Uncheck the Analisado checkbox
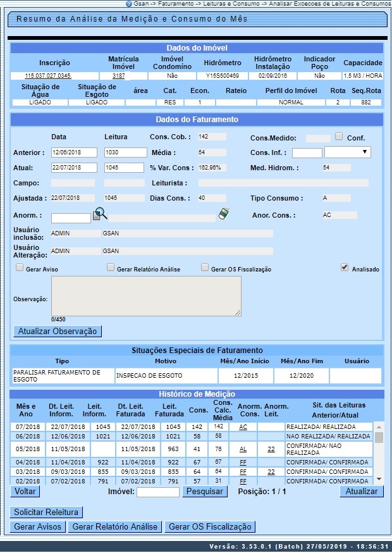The image size is (392, 553). [x=345, y=268]
